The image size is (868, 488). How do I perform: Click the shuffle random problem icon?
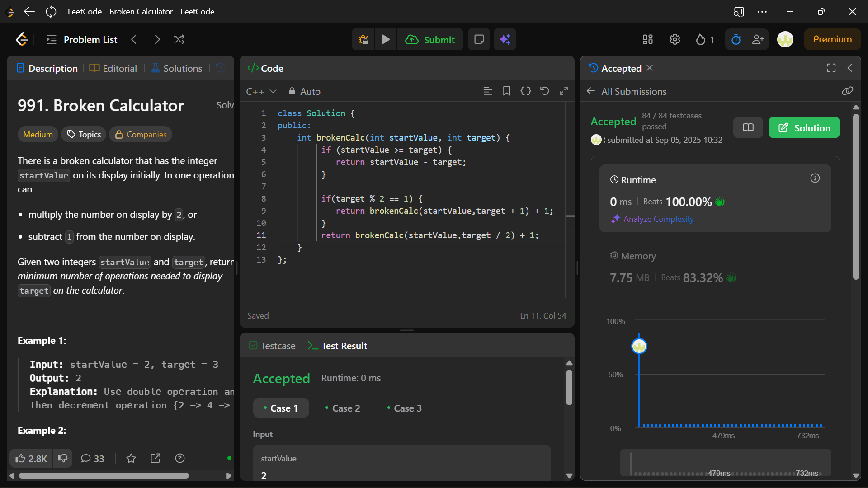point(179,40)
